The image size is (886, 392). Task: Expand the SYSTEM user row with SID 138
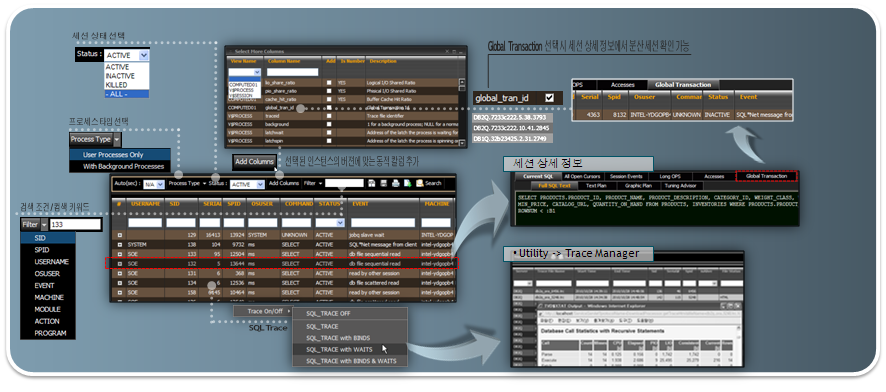119,245
